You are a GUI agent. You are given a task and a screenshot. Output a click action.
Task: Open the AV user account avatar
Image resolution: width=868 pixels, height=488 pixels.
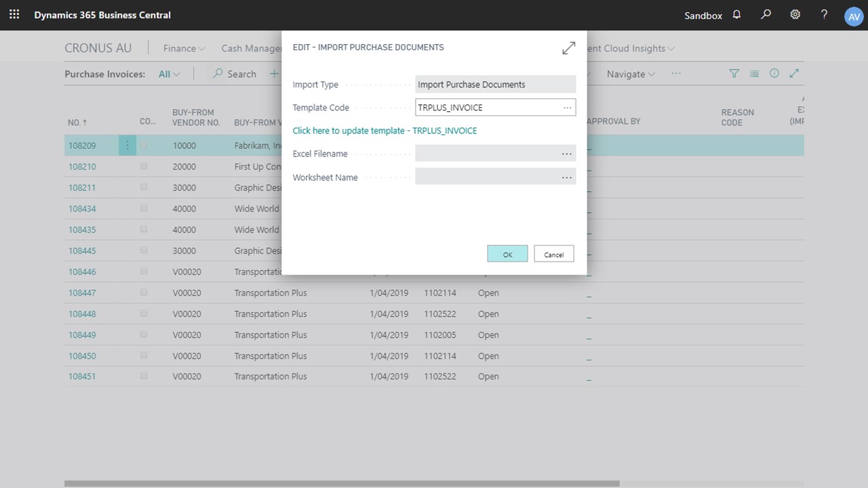(x=853, y=17)
